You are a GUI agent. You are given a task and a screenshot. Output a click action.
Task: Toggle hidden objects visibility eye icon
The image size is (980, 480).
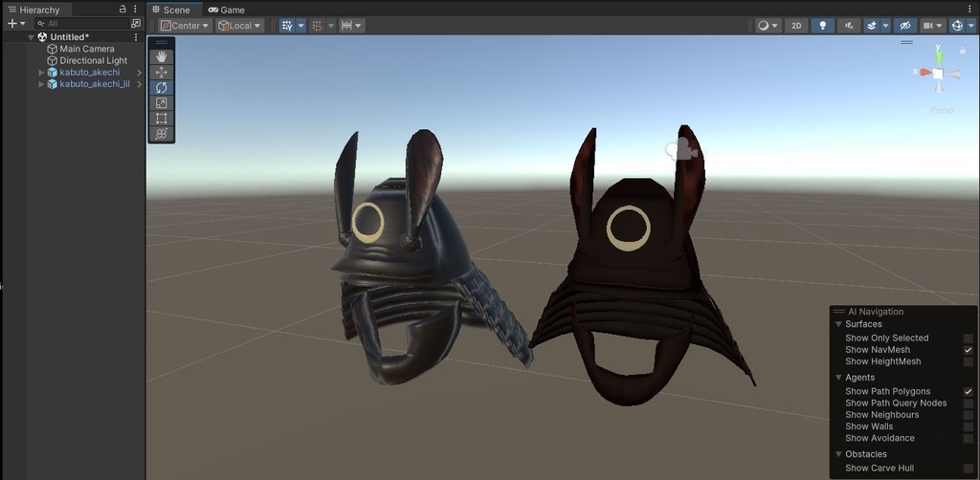(x=904, y=26)
